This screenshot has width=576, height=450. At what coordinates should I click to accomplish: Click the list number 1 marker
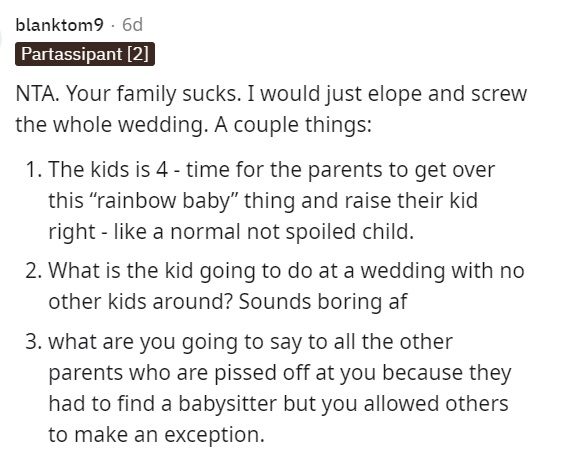pyautogui.click(x=35, y=170)
